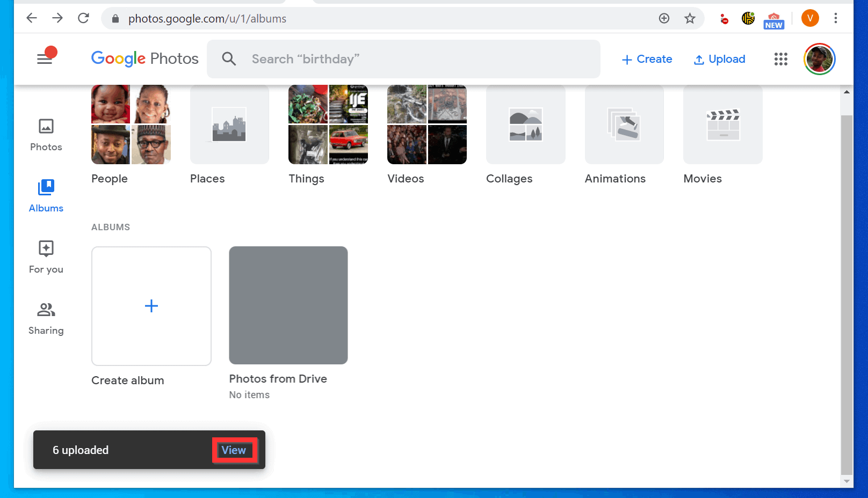Open the Videos category thumbnail
Image resolution: width=868 pixels, height=498 pixels.
point(427,124)
